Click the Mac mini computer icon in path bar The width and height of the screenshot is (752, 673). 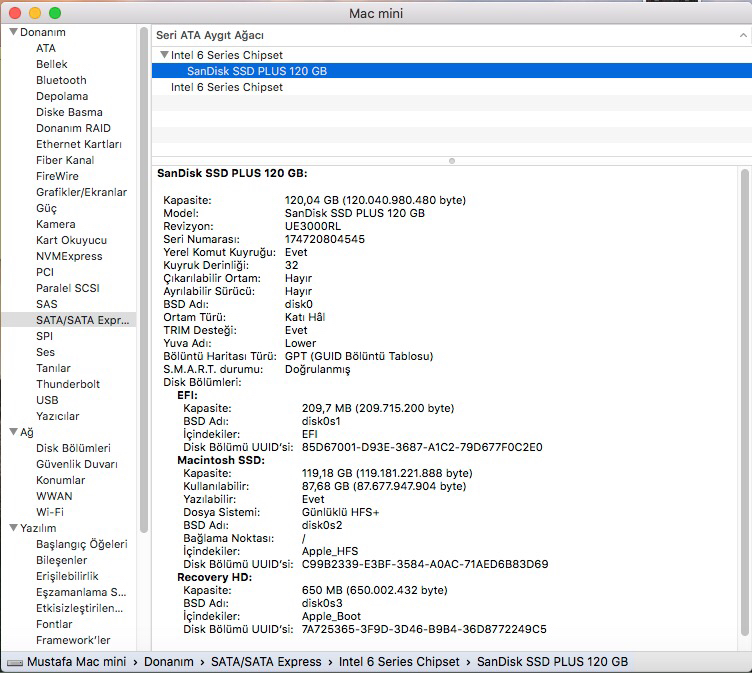click(14, 662)
